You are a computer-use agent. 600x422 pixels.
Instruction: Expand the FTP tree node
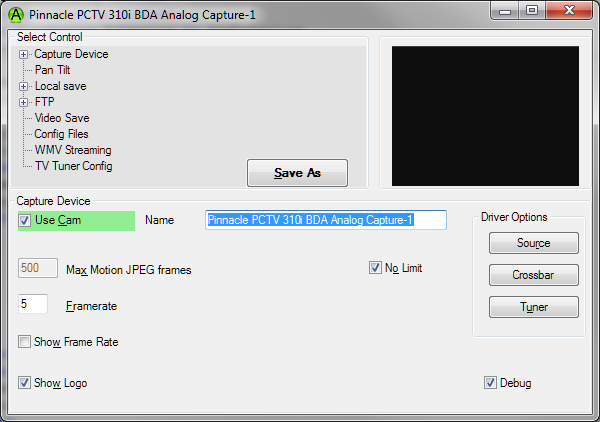(23, 103)
